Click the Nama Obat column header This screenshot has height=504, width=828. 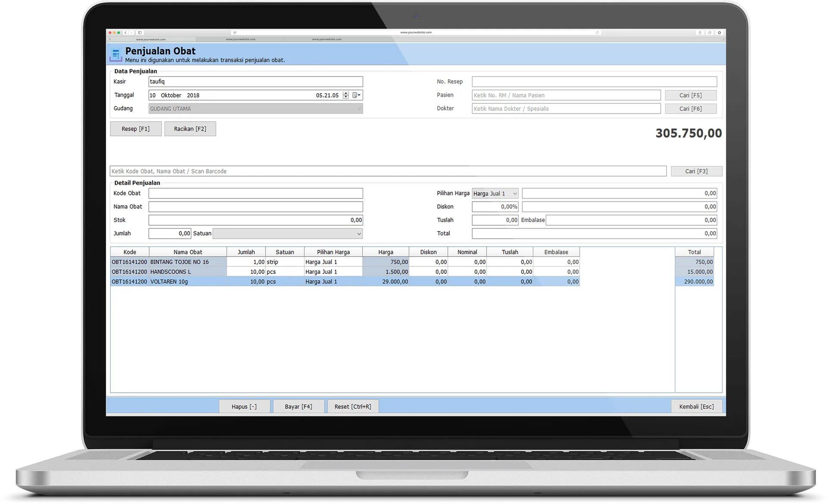[188, 252]
